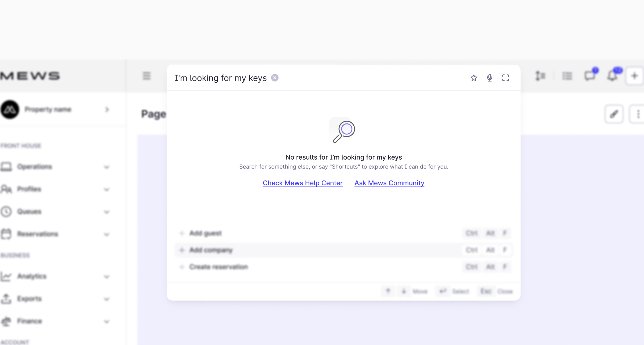
Task: Expand search dialog to fullscreen
Action: point(506,78)
